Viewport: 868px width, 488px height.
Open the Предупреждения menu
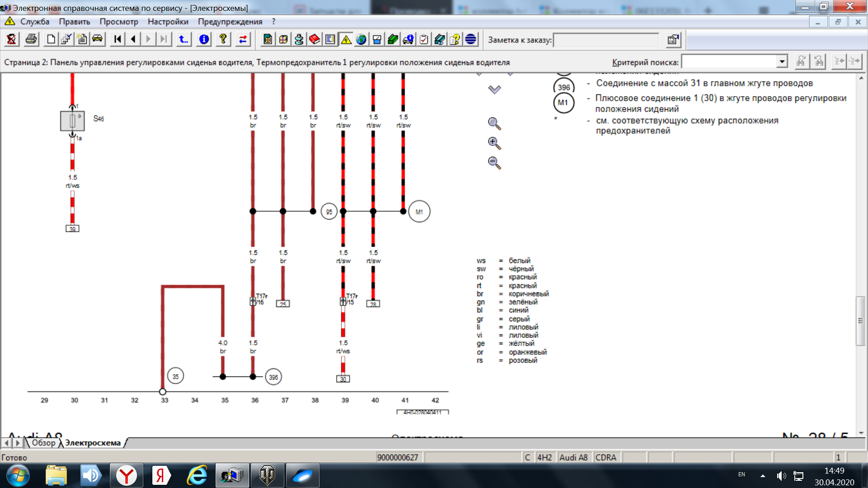tap(230, 21)
